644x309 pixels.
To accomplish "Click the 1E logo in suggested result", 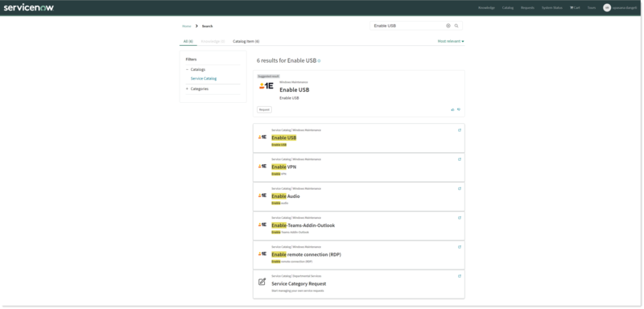I will (x=266, y=86).
